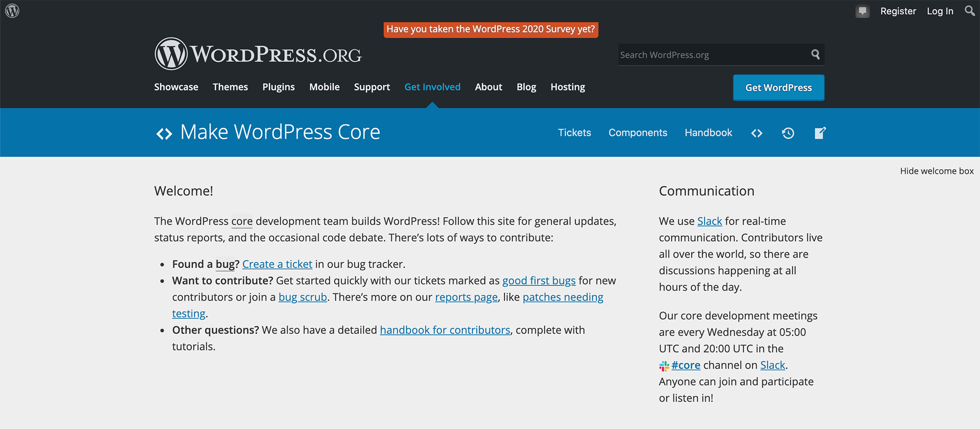Go to the Themes section
Image resolution: width=980 pixels, height=429 pixels.
[230, 87]
